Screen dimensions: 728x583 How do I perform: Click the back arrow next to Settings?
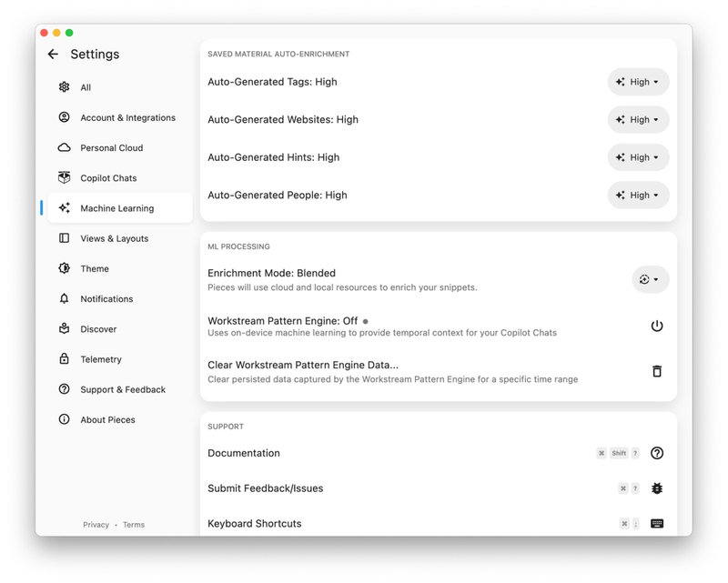pos(53,55)
